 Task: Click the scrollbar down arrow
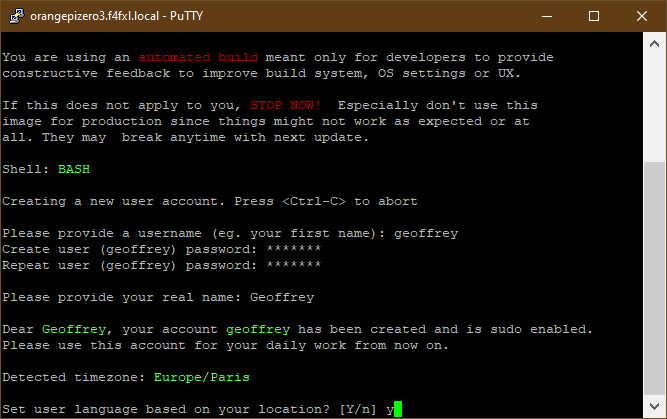click(x=654, y=406)
